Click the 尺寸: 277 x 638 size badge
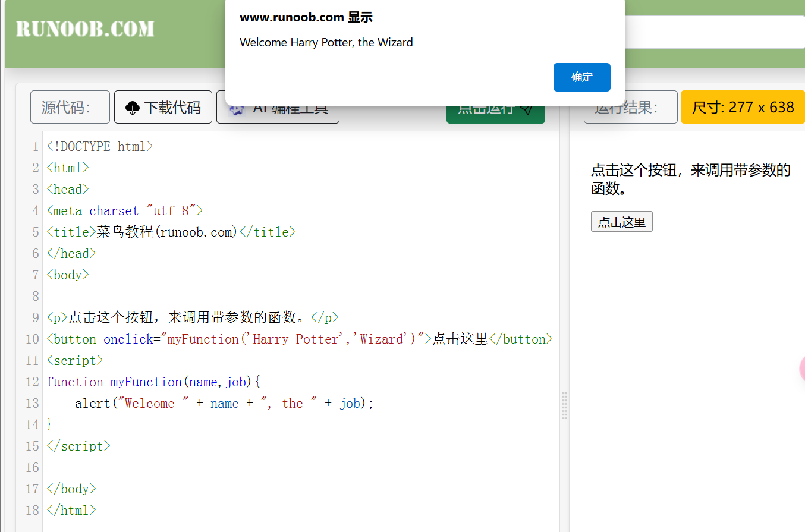 coord(743,107)
